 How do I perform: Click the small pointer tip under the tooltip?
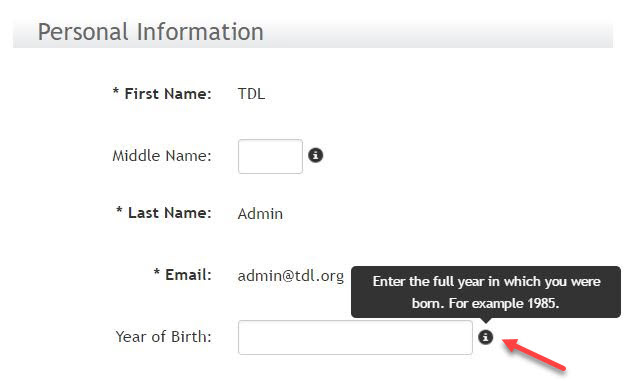(x=485, y=320)
